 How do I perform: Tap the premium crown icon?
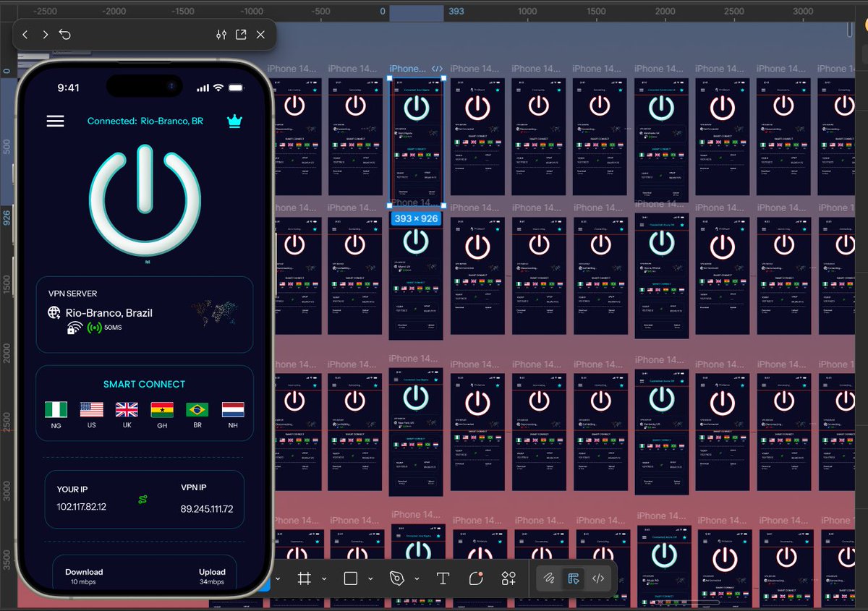(x=234, y=121)
